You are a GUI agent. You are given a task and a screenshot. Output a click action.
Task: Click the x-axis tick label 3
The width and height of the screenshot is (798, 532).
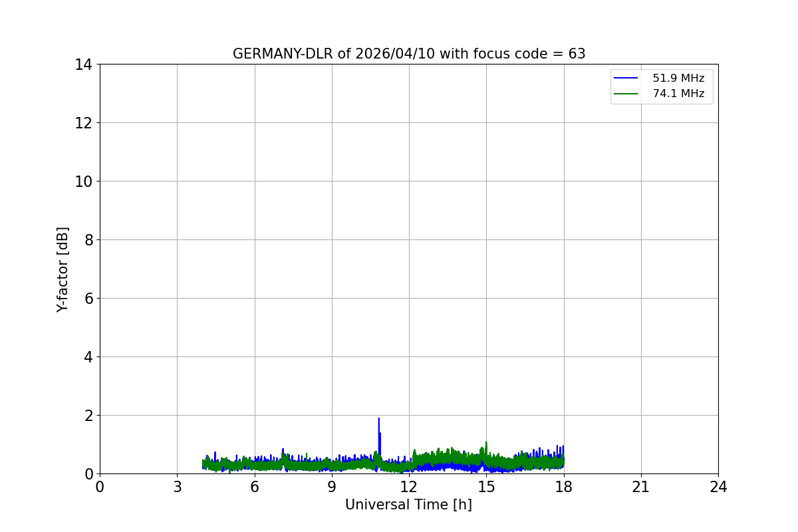pos(177,487)
